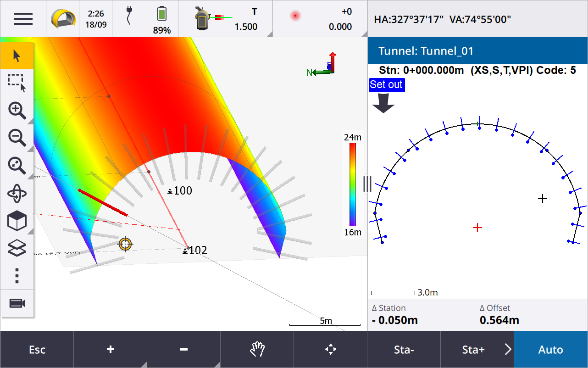Image resolution: width=588 pixels, height=368 pixels.
Task: Open the hamburger main menu
Action: 23,19
